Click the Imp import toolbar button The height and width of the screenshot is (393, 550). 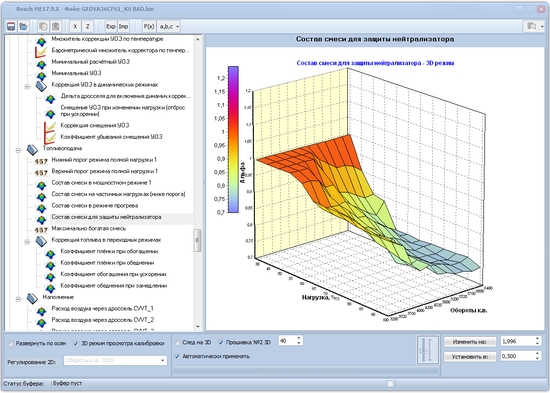[123, 26]
